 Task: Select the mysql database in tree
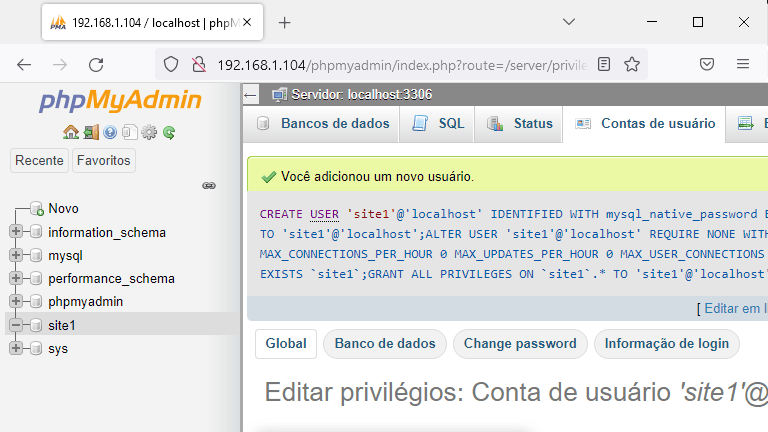pyautogui.click(x=65, y=256)
